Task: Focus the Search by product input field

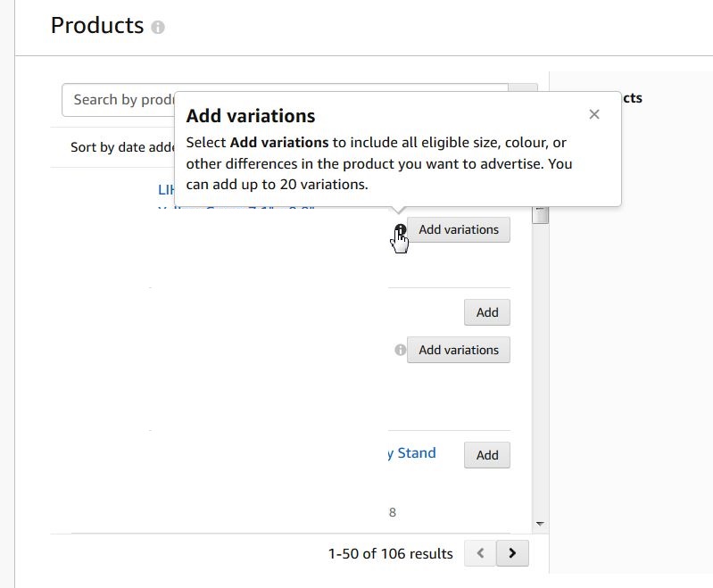Action: [x=116, y=100]
